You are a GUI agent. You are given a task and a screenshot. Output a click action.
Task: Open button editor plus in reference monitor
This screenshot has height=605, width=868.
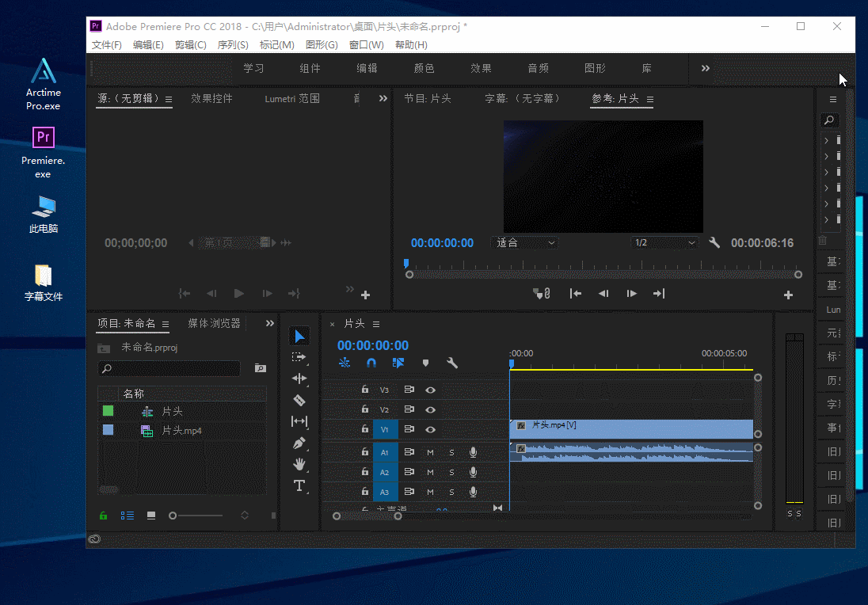pos(788,295)
